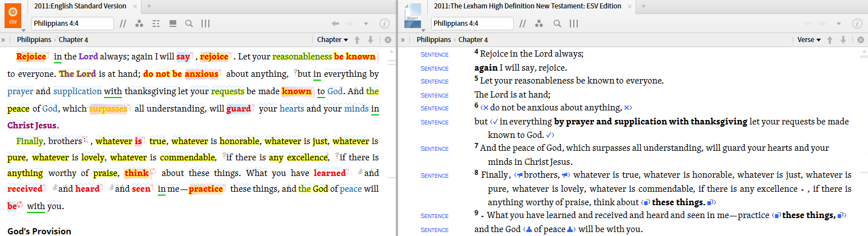Add new tab beside Lexham High Definition tab

tap(643, 6)
